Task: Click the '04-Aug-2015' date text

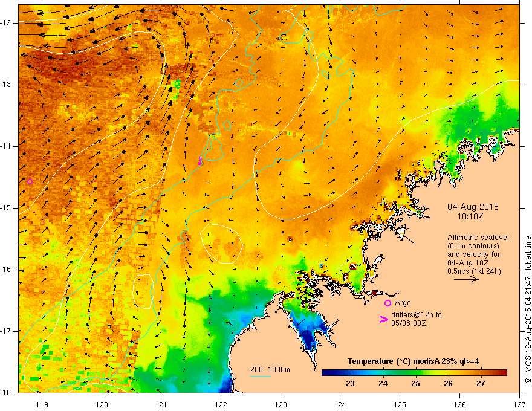Action: (x=473, y=207)
